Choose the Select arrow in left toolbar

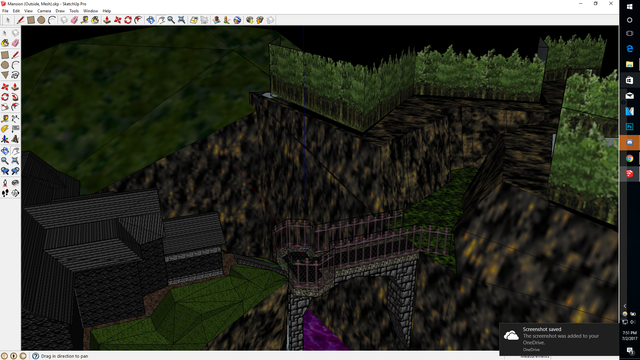point(5,33)
